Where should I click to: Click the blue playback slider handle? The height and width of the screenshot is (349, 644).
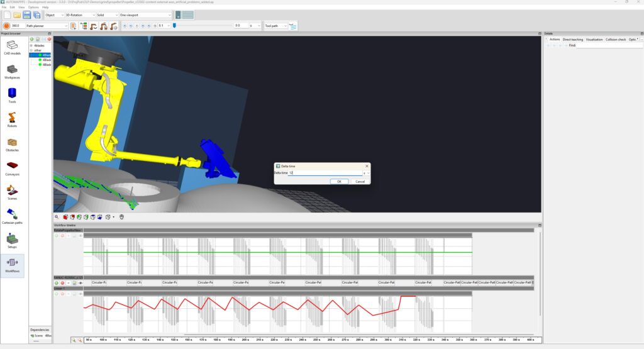pos(175,26)
